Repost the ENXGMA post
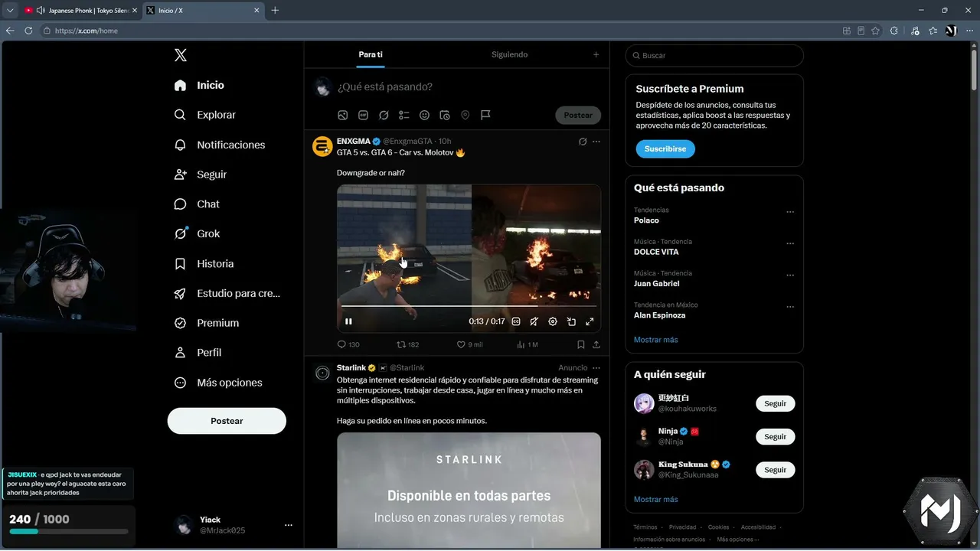Screen dimensions: 980x551 click(407, 344)
